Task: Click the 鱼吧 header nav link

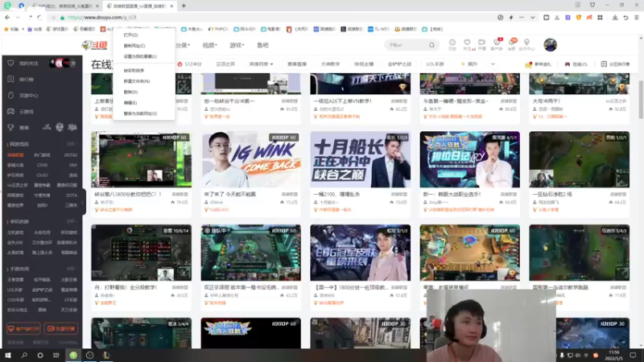Action: [262, 45]
